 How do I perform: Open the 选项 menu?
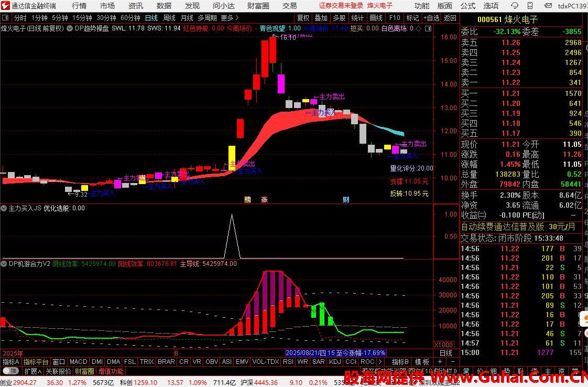tap(491, 6)
